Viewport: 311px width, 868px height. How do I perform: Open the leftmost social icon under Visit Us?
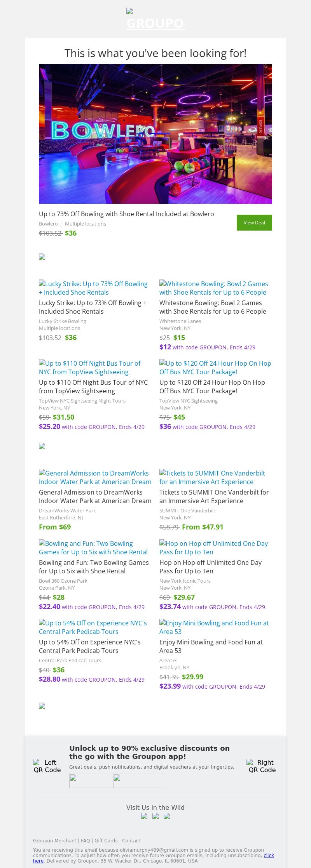coord(144,816)
